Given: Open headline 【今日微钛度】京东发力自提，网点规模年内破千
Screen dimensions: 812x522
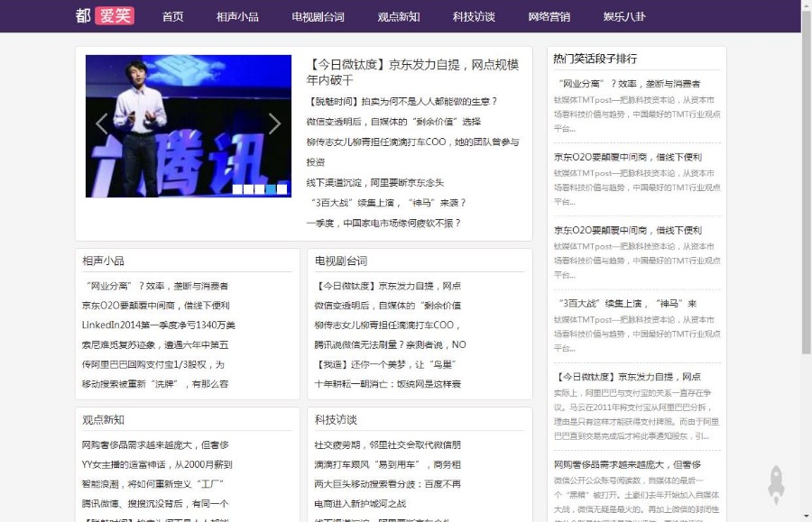Looking at the screenshot, I should coord(412,72).
